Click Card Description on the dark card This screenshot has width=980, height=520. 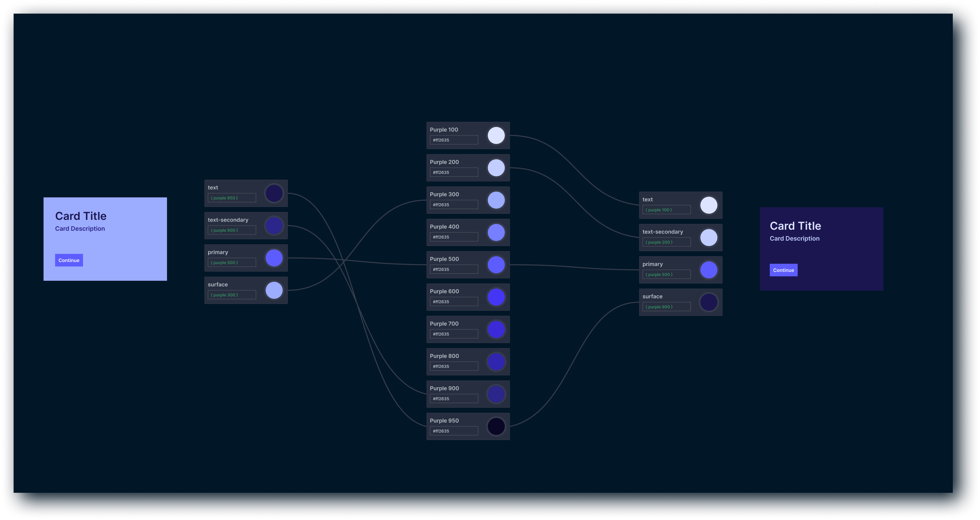(794, 239)
